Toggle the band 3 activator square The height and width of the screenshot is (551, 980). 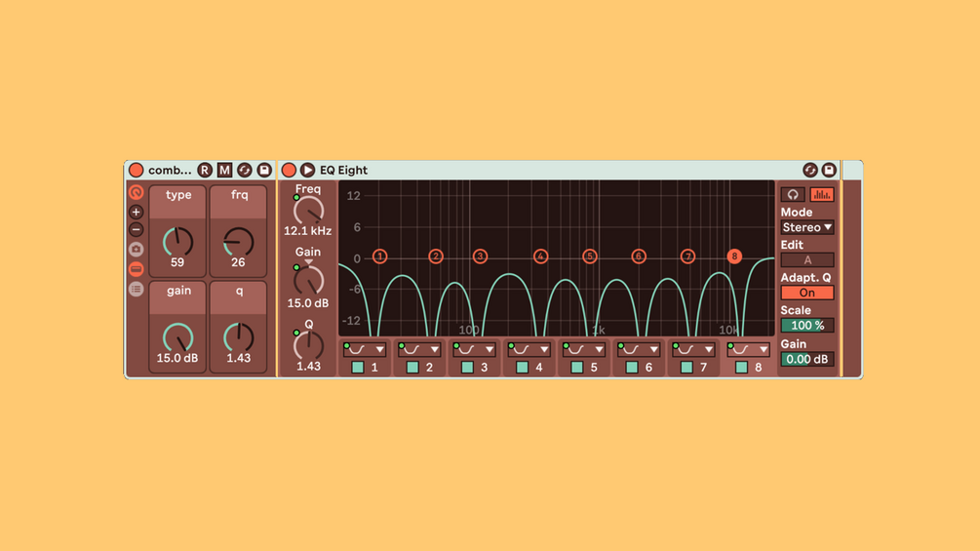coord(467,368)
